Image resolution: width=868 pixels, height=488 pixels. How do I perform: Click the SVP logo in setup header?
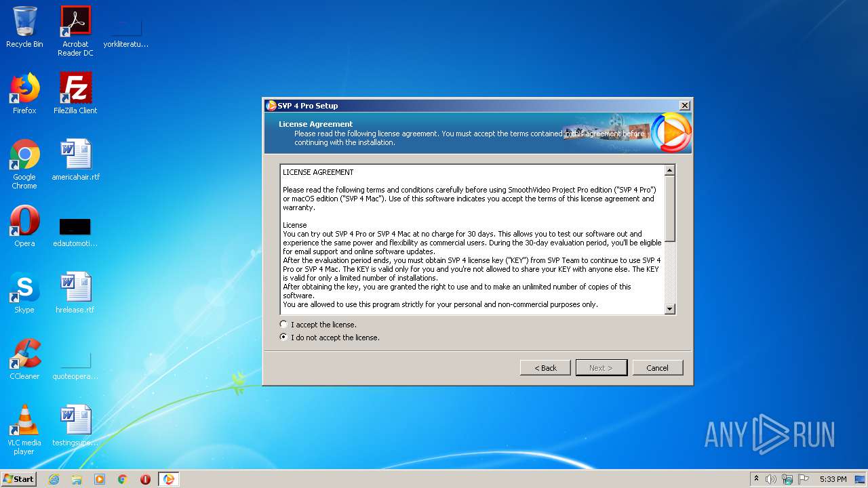[671, 132]
